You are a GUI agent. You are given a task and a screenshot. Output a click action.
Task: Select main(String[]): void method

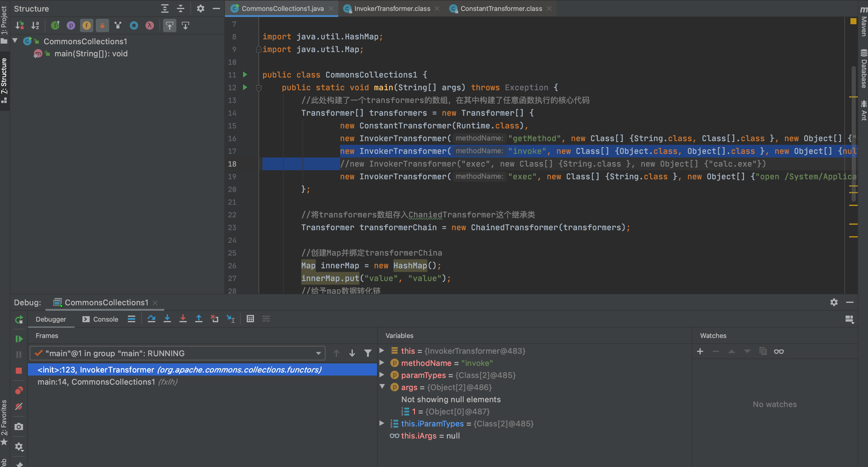(91, 54)
